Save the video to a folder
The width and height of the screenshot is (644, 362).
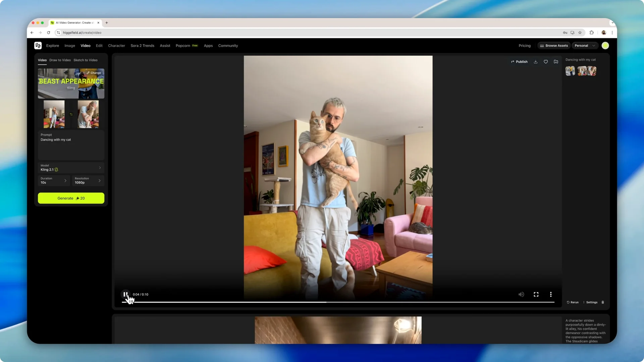pyautogui.click(x=556, y=62)
